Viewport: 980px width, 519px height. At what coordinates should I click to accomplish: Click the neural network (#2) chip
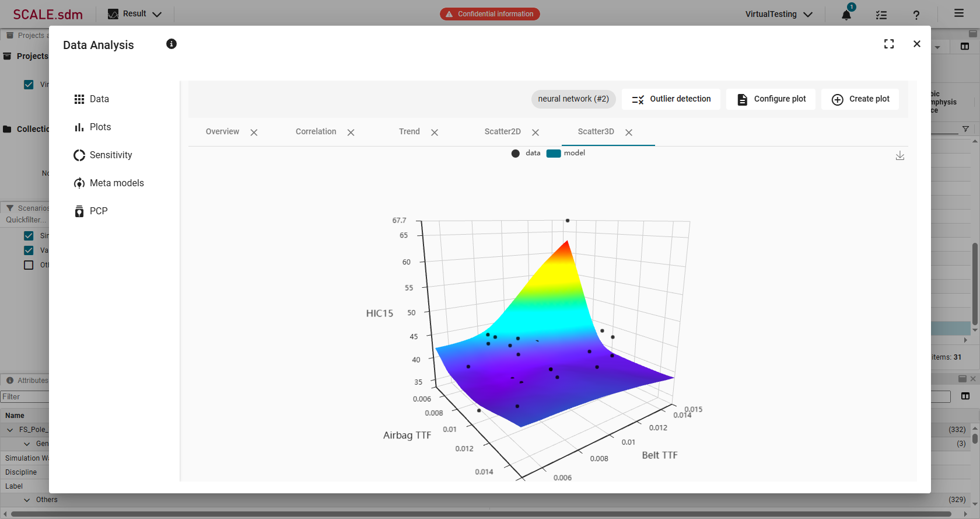(x=573, y=99)
